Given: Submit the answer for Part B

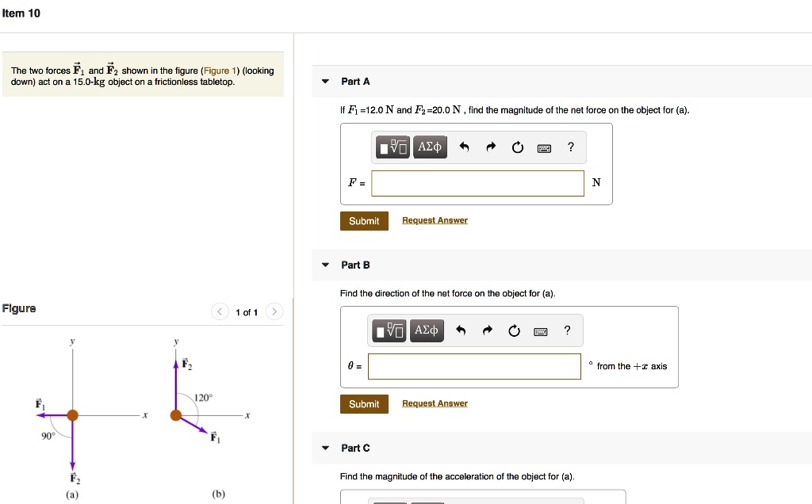Looking at the screenshot, I should pyautogui.click(x=364, y=403).
